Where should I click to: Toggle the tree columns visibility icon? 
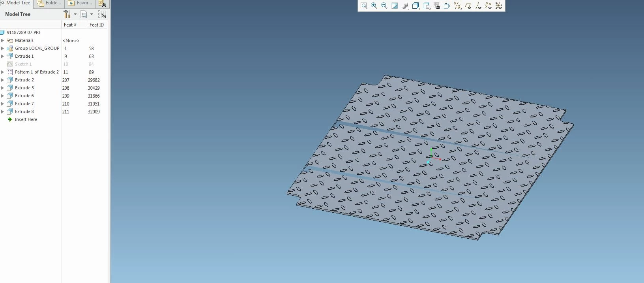(102, 14)
